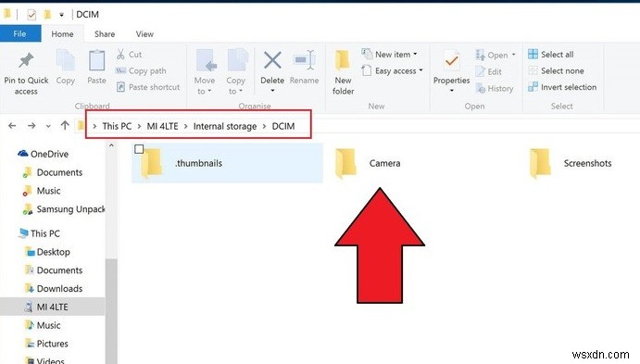The image size is (640, 364).
Task: Click the Cut scissors icon
Action: [120, 54]
